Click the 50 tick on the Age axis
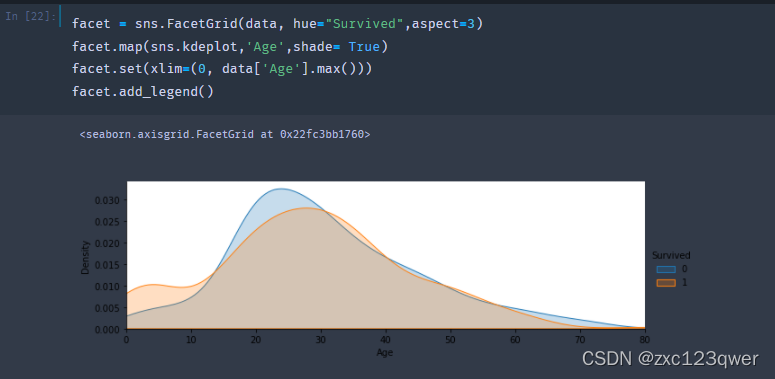Viewport: 775px width, 379px height. [x=451, y=339]
